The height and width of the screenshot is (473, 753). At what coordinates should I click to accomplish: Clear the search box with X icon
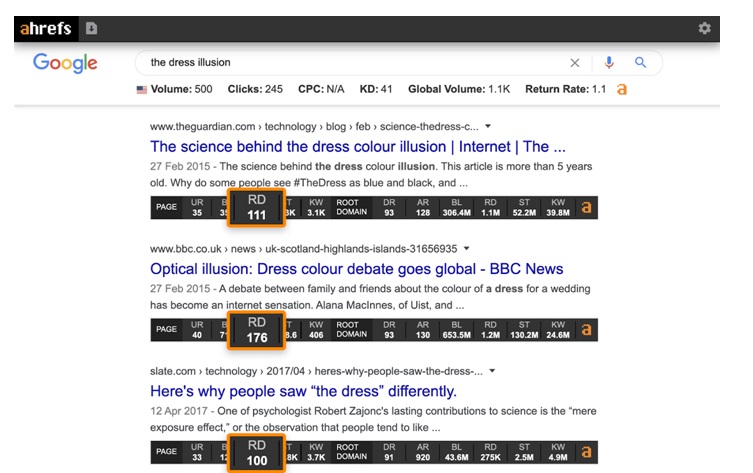pyautogui.click(x=575, y=63)
